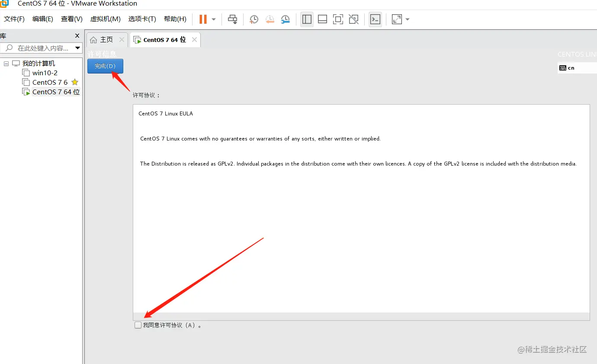Close the library panel with its X
This screenshot has height=364, width=597.
[77, 36]
